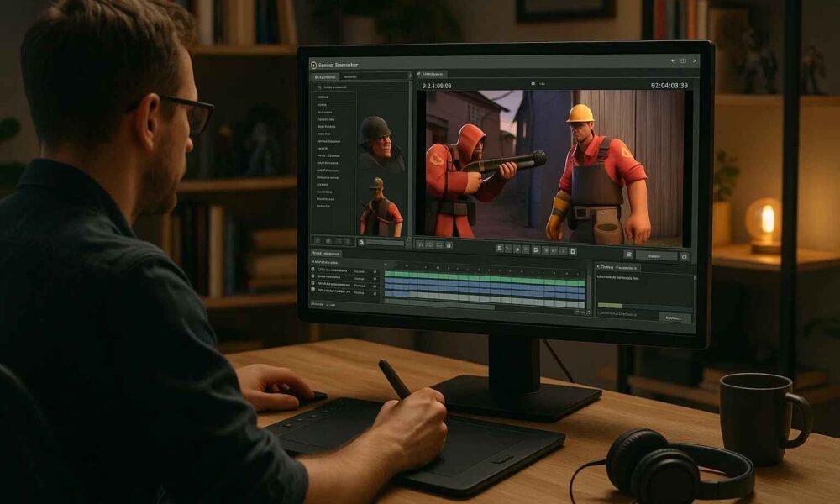
Task: Select the helmeted soldier head thumbnail
Action: [381, 142]
